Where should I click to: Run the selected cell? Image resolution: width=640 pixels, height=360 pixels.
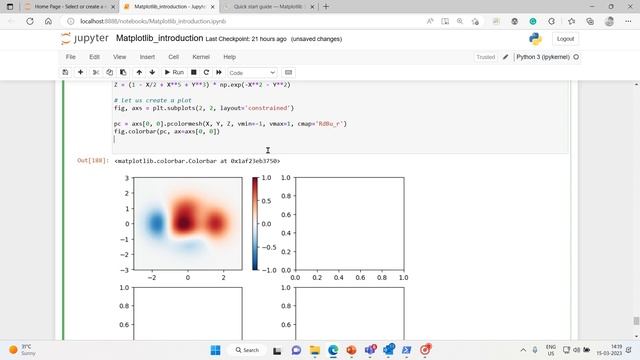click(174, 72)
